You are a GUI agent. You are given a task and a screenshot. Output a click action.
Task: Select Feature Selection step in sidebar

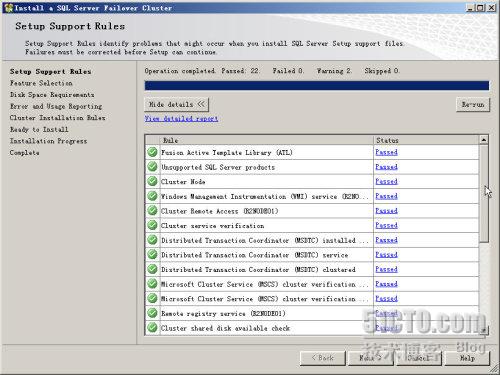pos(41,83)
